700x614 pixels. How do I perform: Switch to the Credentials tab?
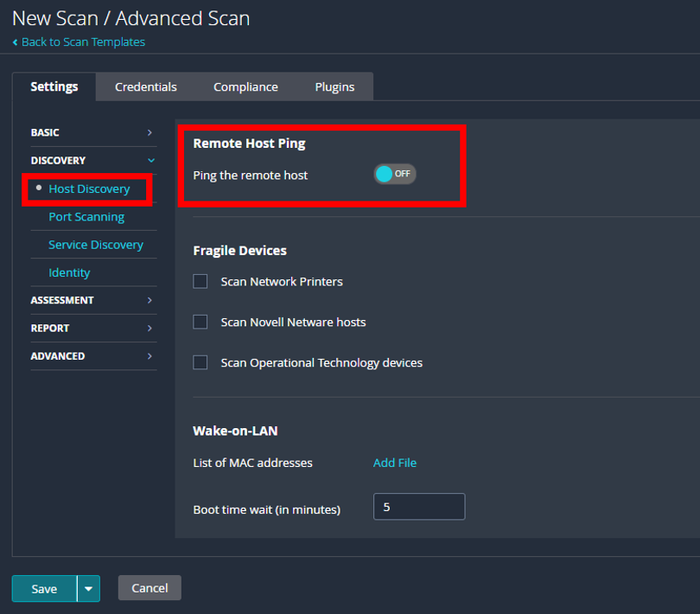145,86
